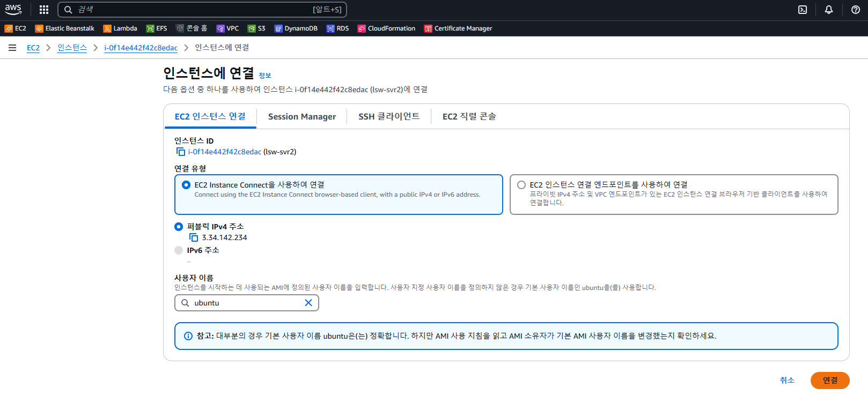This screenshot has width=868, height=403.
Task: Open EFS shortcut in favorites bar
Action: tap(157, 28)
